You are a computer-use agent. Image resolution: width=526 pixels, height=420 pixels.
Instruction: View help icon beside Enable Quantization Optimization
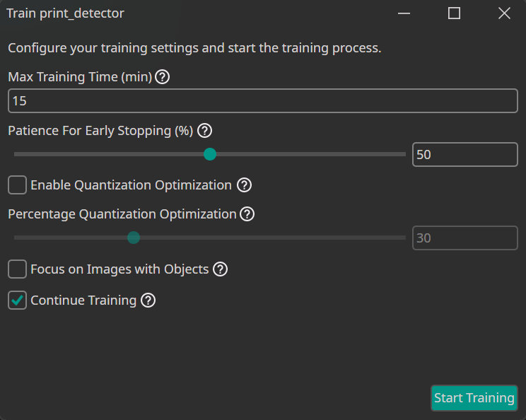coord(244,185)
